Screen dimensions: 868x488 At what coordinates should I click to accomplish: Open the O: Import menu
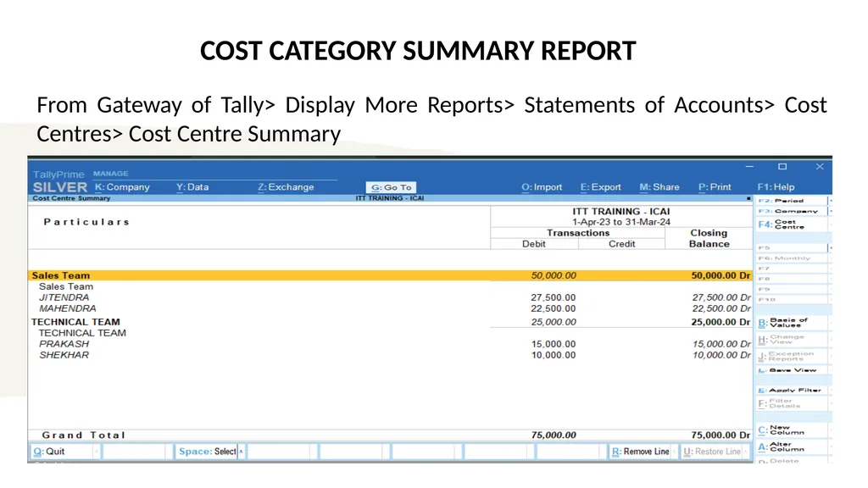click(542, 187)
